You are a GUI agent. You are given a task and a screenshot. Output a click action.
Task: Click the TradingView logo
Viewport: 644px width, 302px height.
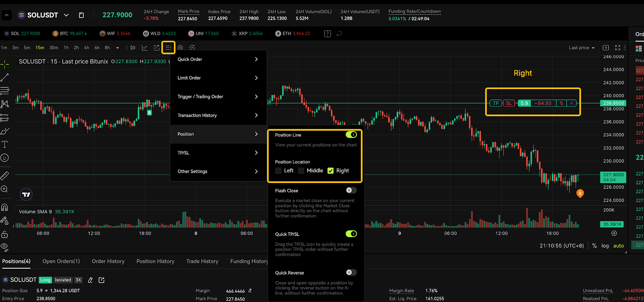26,194
